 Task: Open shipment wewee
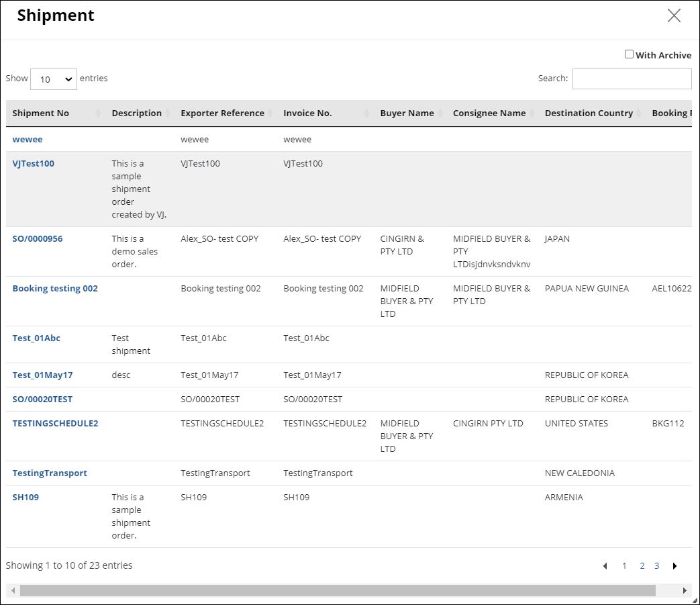28,139
